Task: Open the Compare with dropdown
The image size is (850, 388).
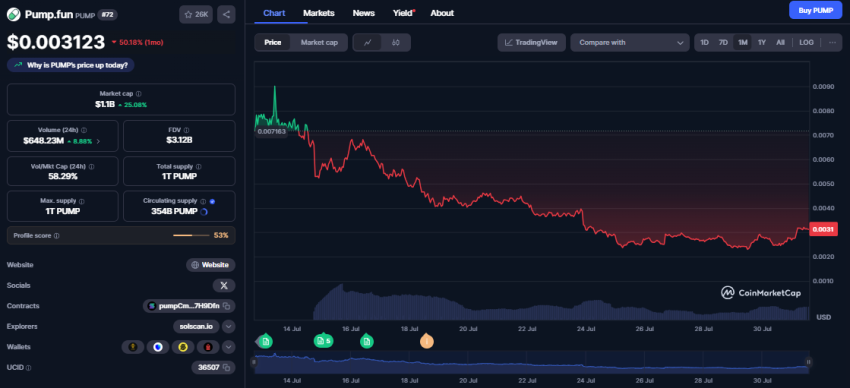Action: (x=630, y=42)
